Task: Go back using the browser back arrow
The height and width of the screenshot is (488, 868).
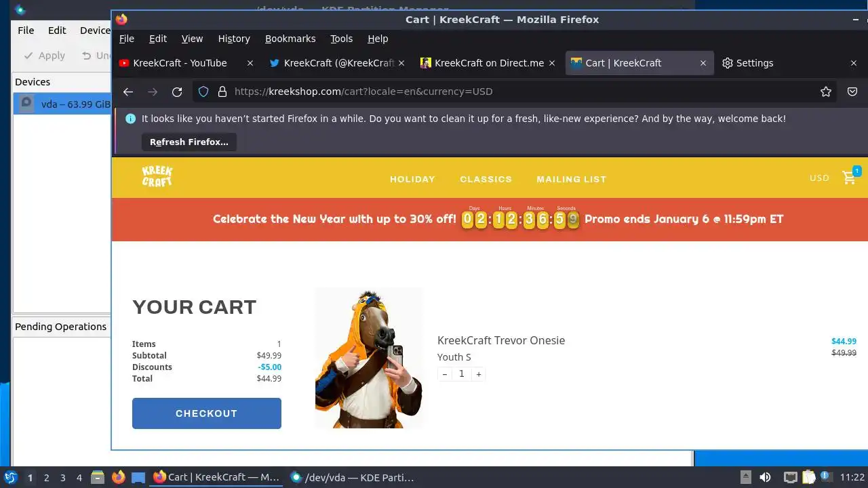Action: point(128,91)
